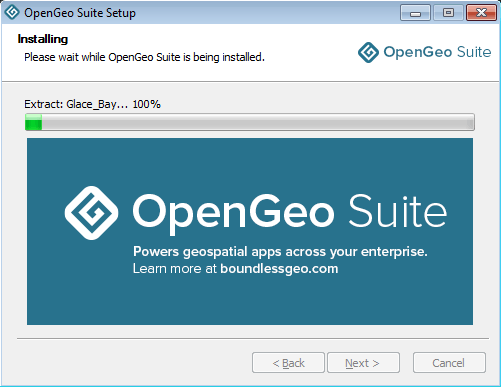Image resolution: width=501 pixels, height=387 pixels.
Task: Click the Installing heading
Action: pos(43,39)
